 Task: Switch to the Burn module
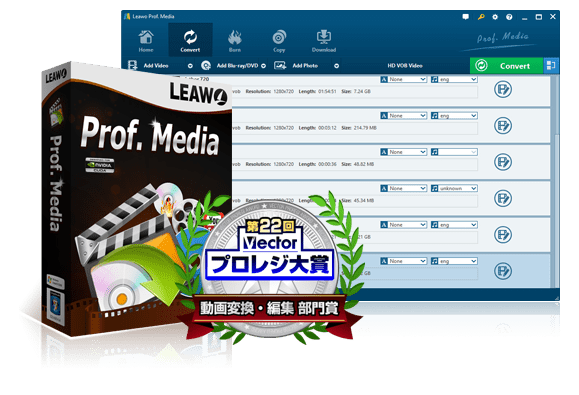click(234, 41)
